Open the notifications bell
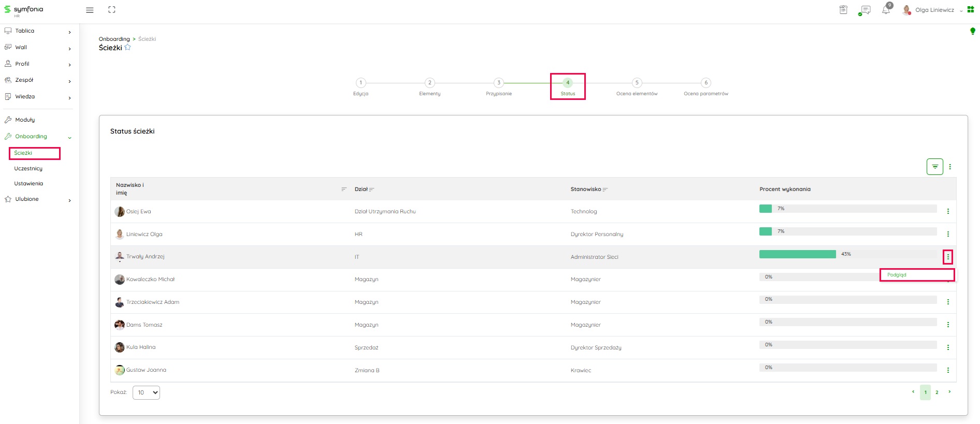 coord(886,10)
